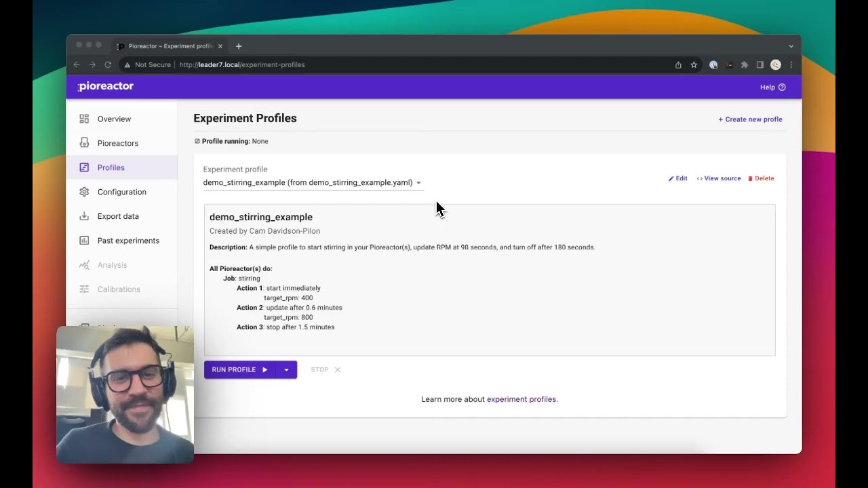Expand the Run Profile options arrow
868x488 pixels.
point(286,369)
